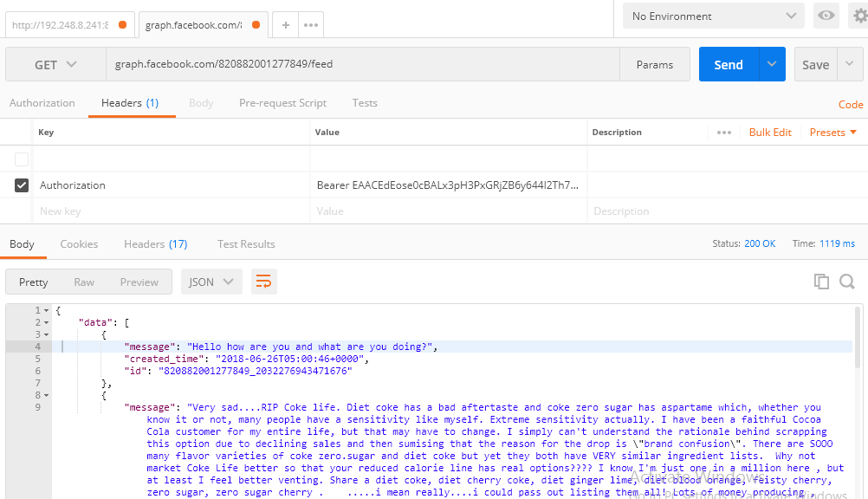Click the Params button
This screenshot has width=868, height=499.
pos(655,64)
